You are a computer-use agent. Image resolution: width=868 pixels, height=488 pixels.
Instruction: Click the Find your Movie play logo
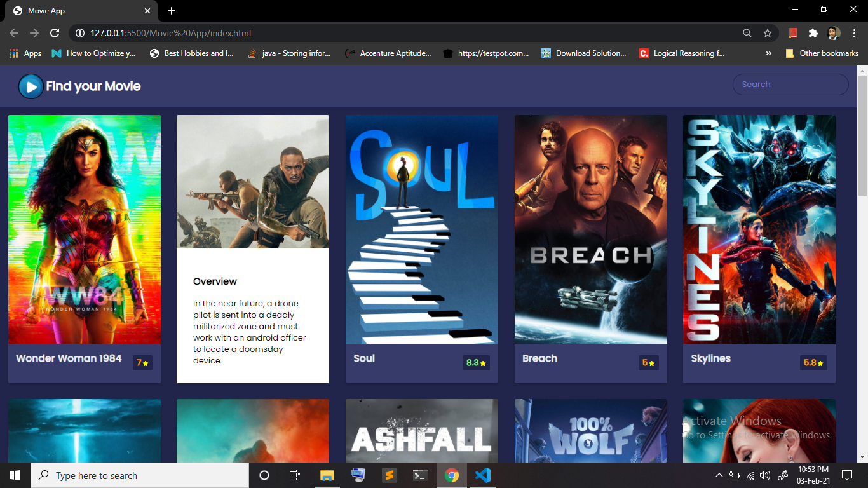(x=31, y=86)
